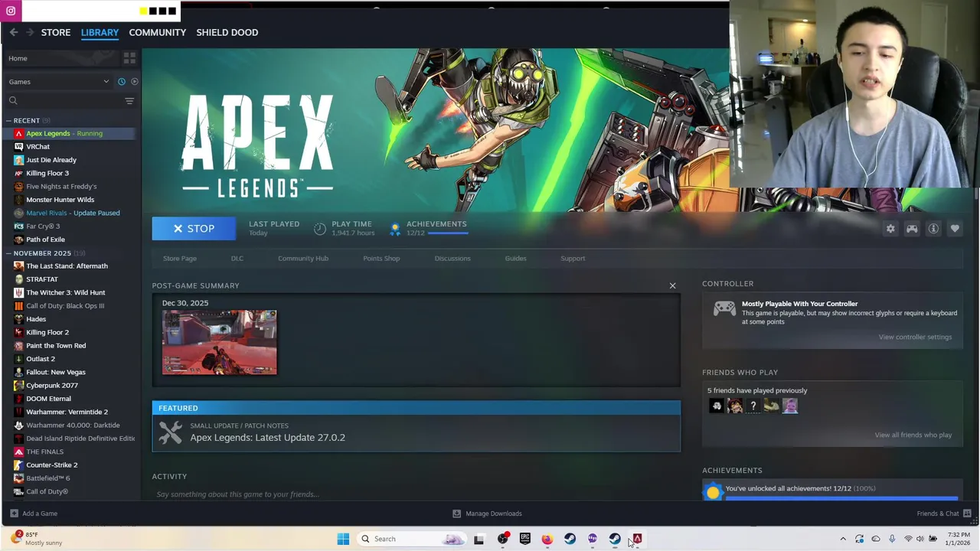Open Epic Games Launcher from taskbar
The image size is (980, 551).
coord(524,539)
